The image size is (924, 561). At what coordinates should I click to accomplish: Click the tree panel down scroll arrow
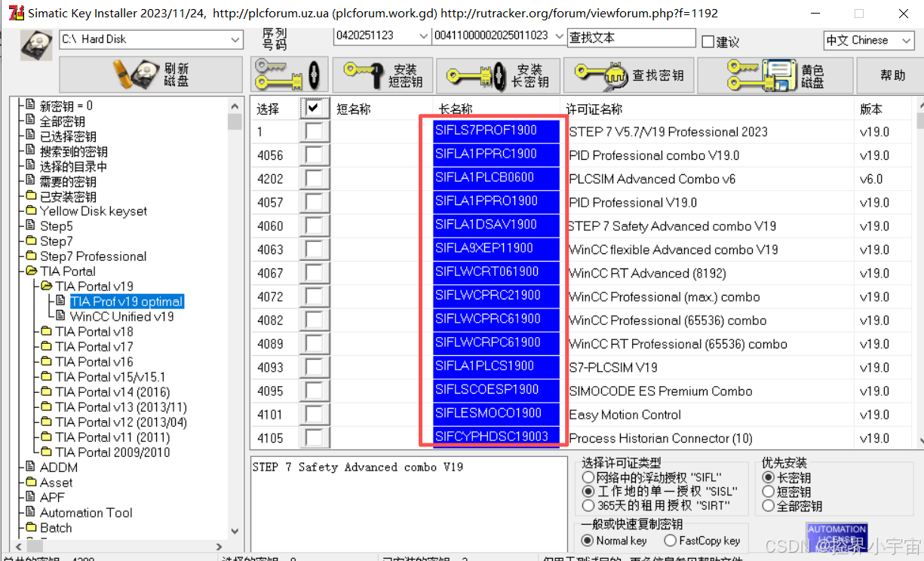click(x=235, y=531)
